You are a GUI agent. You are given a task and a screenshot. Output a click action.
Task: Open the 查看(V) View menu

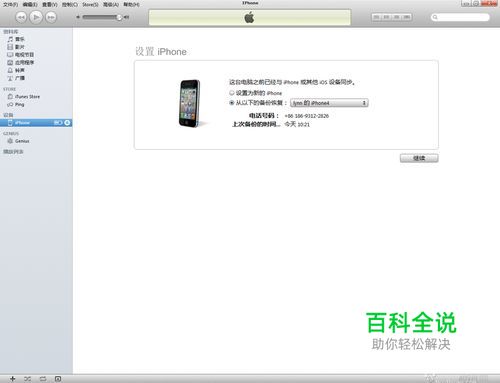coord(50,4)
